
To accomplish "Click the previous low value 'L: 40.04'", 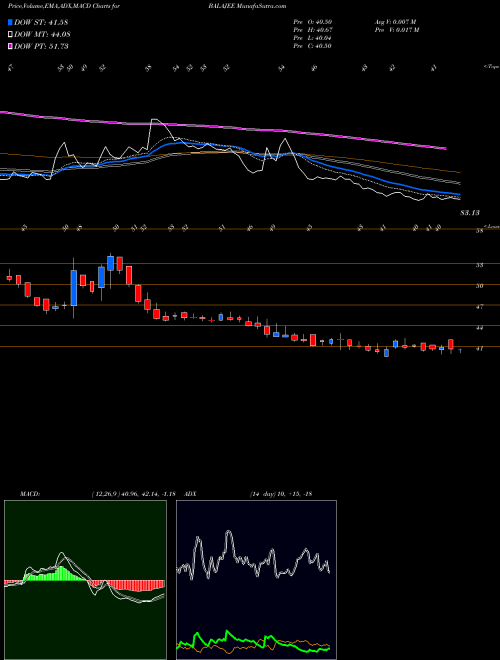I will click(x=318, y=38).
